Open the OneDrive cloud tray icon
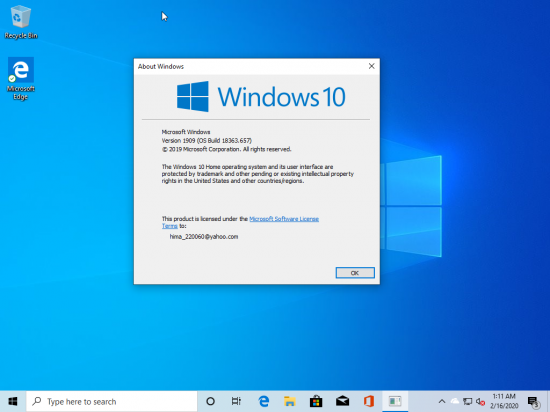The image size is (550, 412). (x=455, y=401)
